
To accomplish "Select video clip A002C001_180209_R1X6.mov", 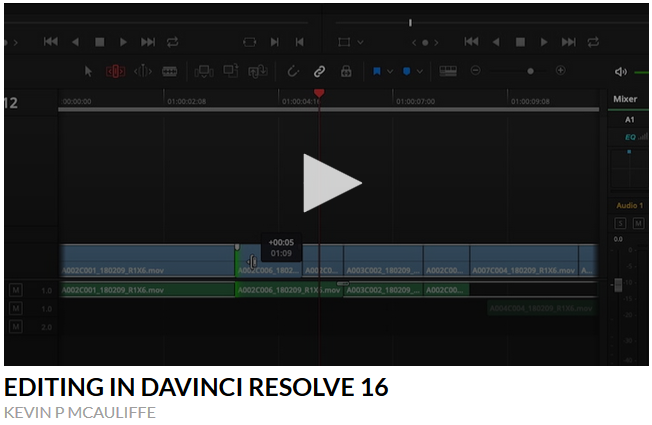I will pos(147,260).
